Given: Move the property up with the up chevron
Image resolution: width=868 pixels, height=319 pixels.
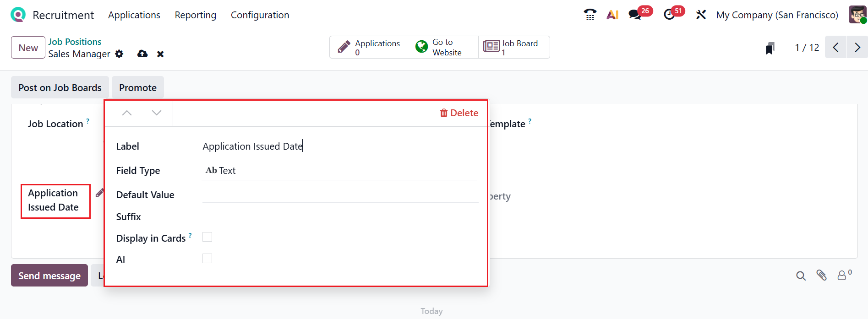Looking at the screenshot, I should (x=127, y=113).
